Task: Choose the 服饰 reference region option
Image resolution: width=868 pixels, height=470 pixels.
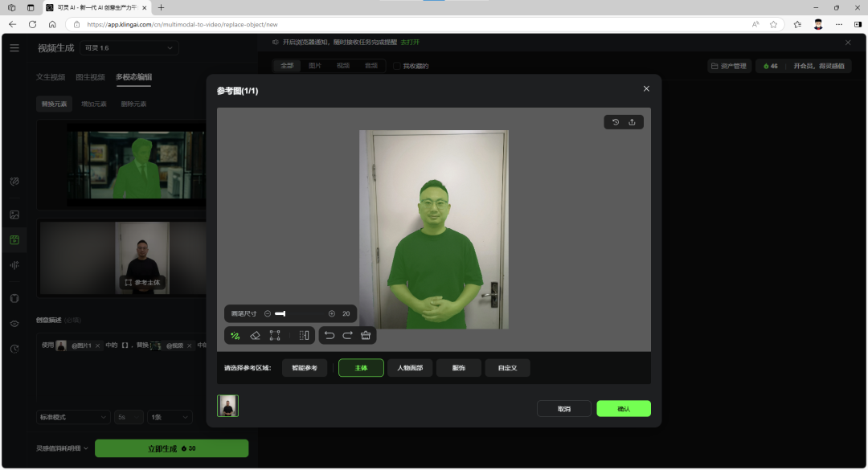Action: click(459, 368)
